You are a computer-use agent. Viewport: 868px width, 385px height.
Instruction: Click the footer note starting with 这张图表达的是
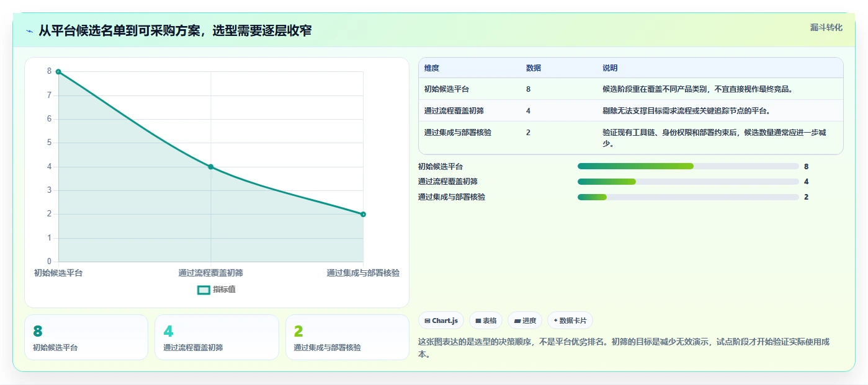tap(625, 348)
